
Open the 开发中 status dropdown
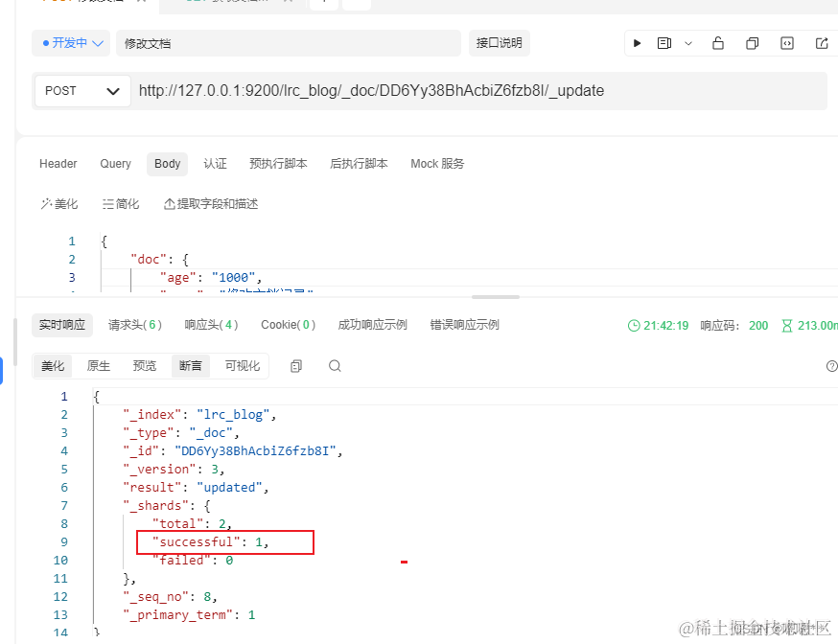(72, 42)
